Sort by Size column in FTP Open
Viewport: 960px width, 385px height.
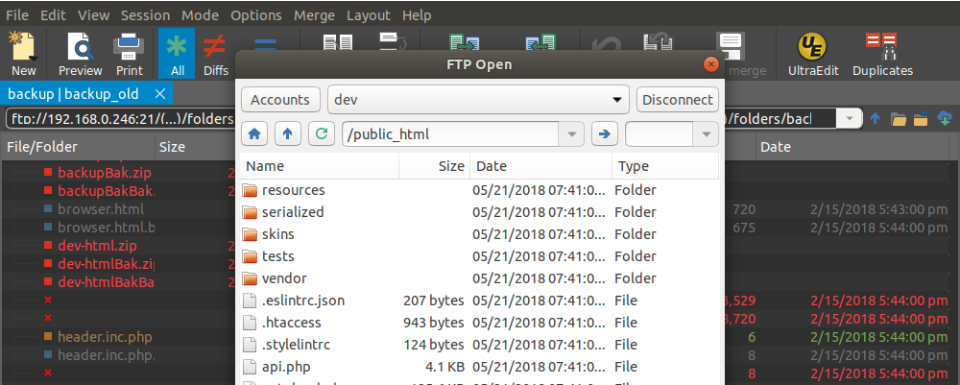(x=434, y=166)
